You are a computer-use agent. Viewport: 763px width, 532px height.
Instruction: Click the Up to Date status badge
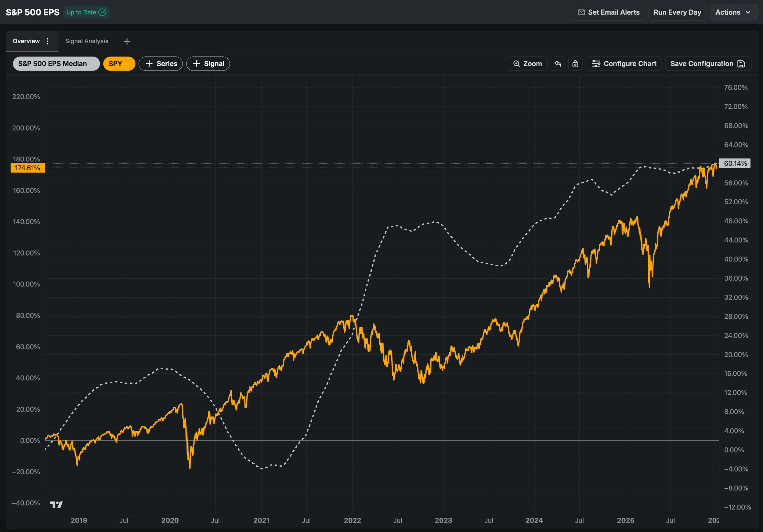coord(86,12)
